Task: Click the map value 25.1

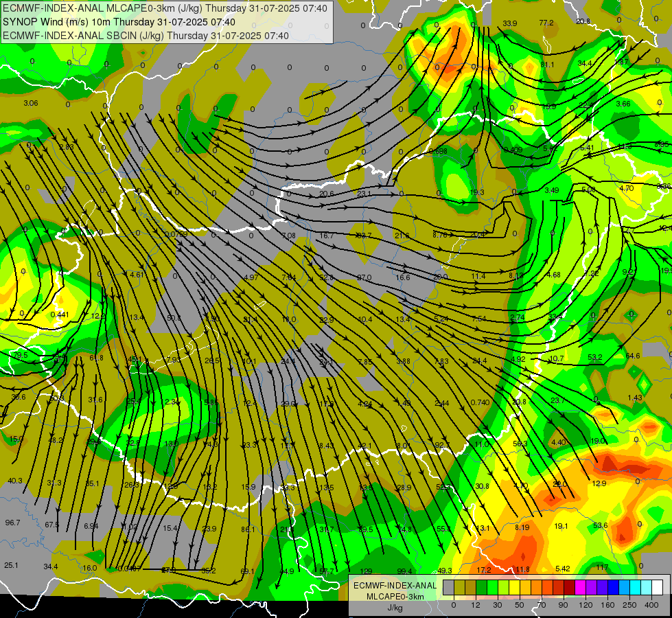Action: click(11, 565)
